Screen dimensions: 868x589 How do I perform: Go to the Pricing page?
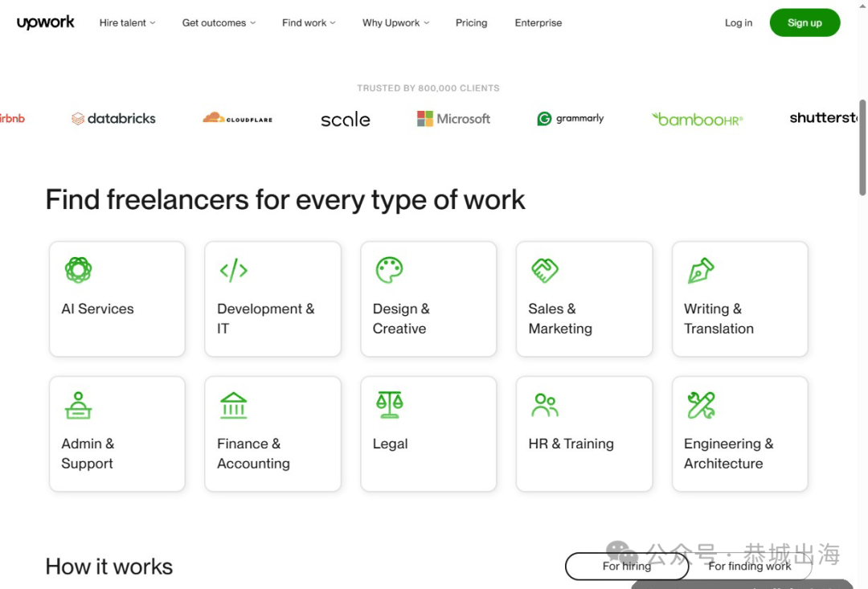(x=471, y=22)
